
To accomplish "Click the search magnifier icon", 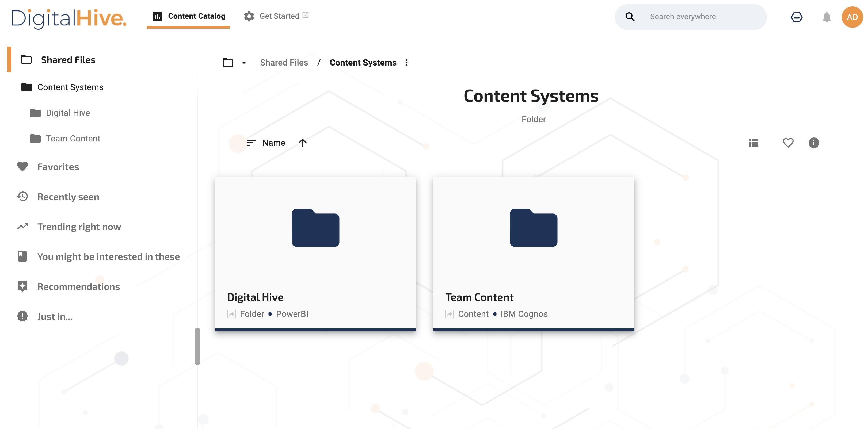I will (x=630, y=17).
